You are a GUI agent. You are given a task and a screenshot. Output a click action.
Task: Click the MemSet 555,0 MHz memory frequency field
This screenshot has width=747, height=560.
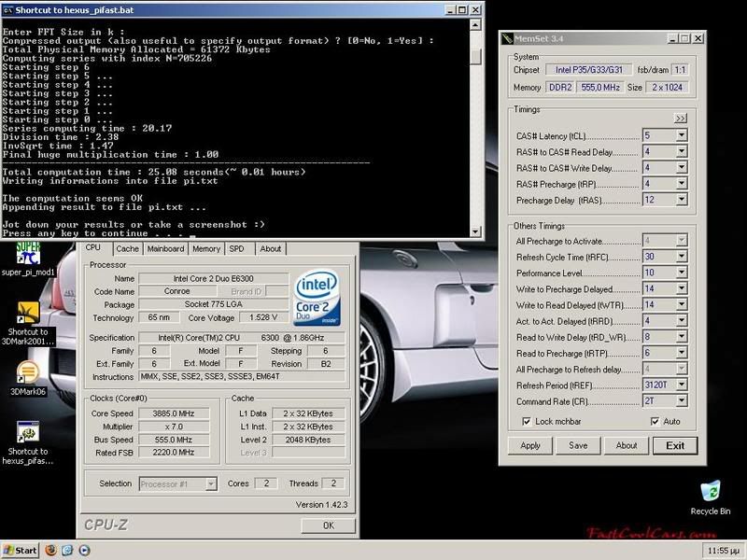pyautogui.click(x=600, y=87)
